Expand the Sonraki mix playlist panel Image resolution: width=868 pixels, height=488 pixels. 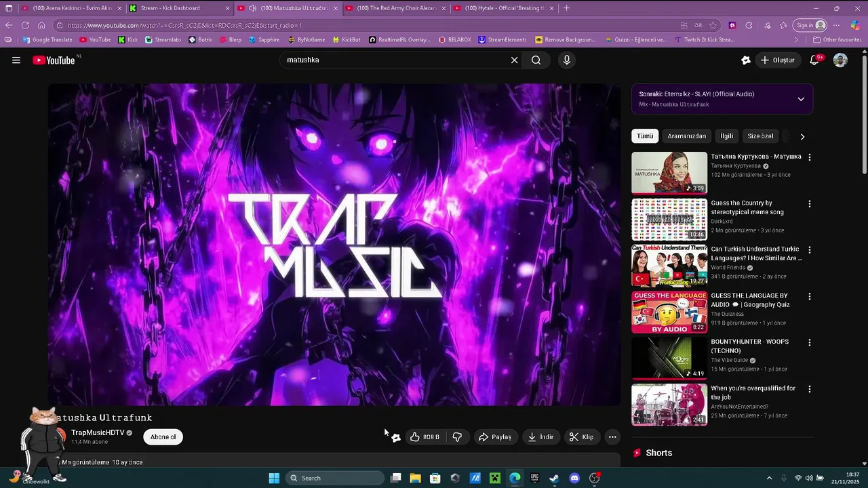[801, 99]
